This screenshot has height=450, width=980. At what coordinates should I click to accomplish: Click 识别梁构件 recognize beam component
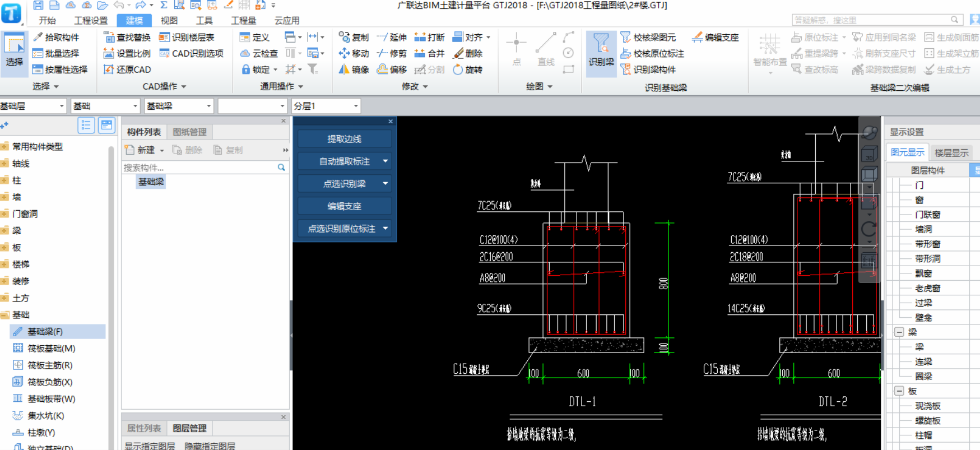pyautogui.click(x=648, y=69)
